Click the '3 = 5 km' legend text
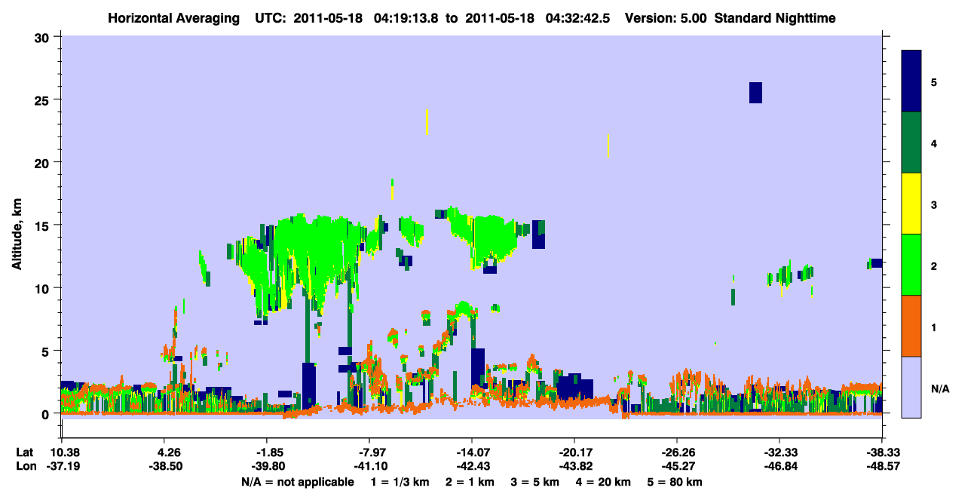Image resolution: width=980 pixels, height=503 pixels. click(537, 482)
